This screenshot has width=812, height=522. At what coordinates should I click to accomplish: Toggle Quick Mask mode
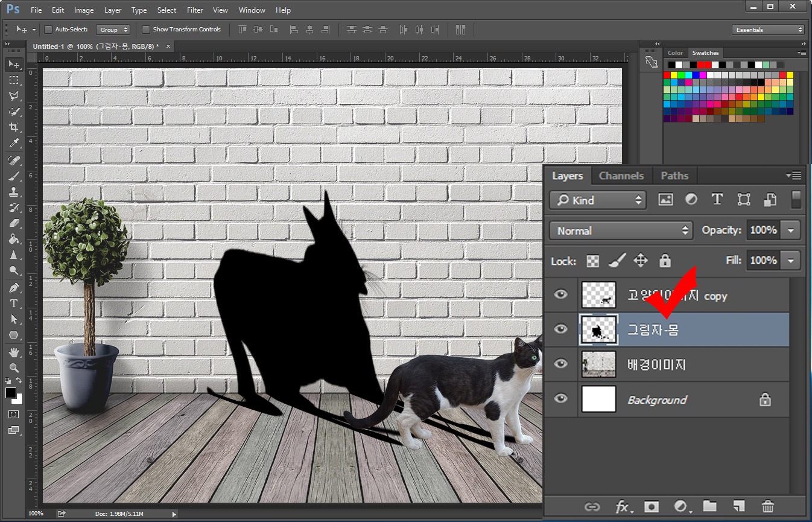coord(13,415)
